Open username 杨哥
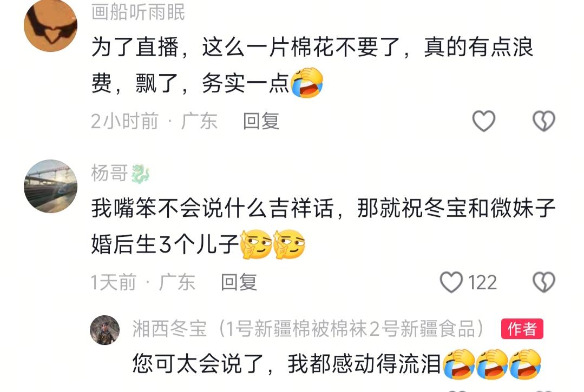This screenshot has height=392, width=584. (109, 173)
